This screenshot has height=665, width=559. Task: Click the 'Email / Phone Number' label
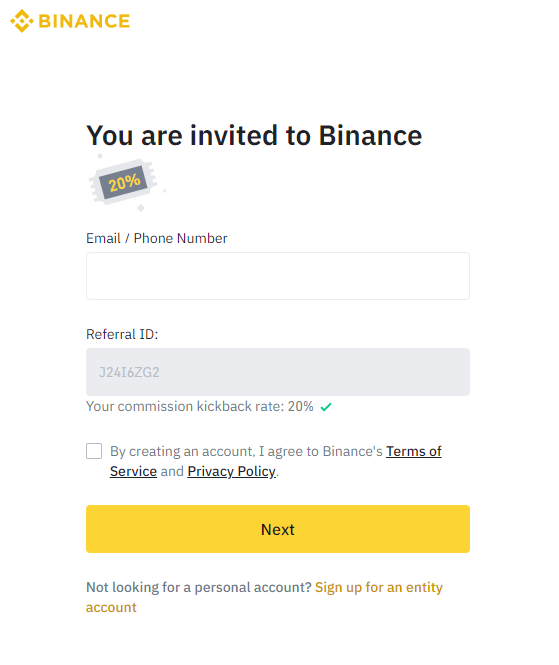[157, 238]
